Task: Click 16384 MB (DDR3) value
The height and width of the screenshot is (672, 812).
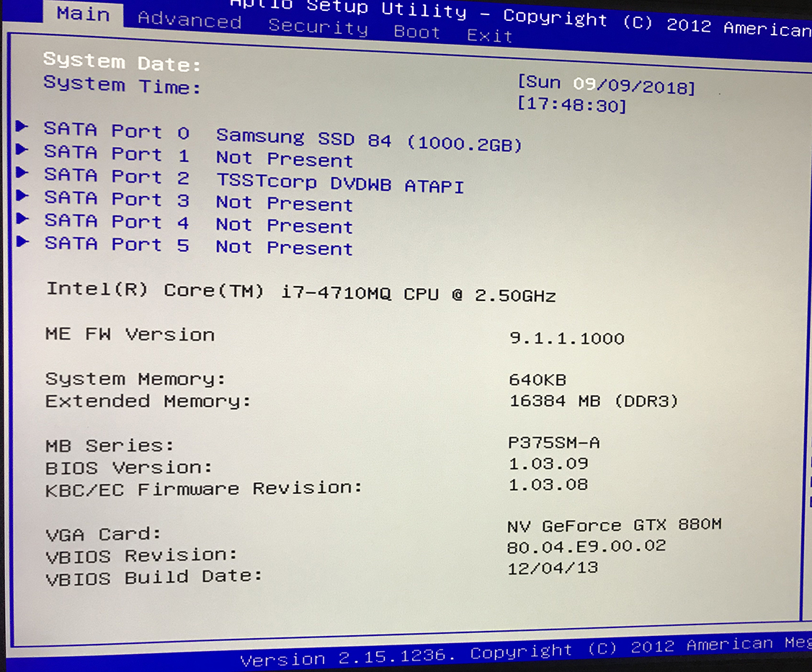Action: [x=594, y=400]
